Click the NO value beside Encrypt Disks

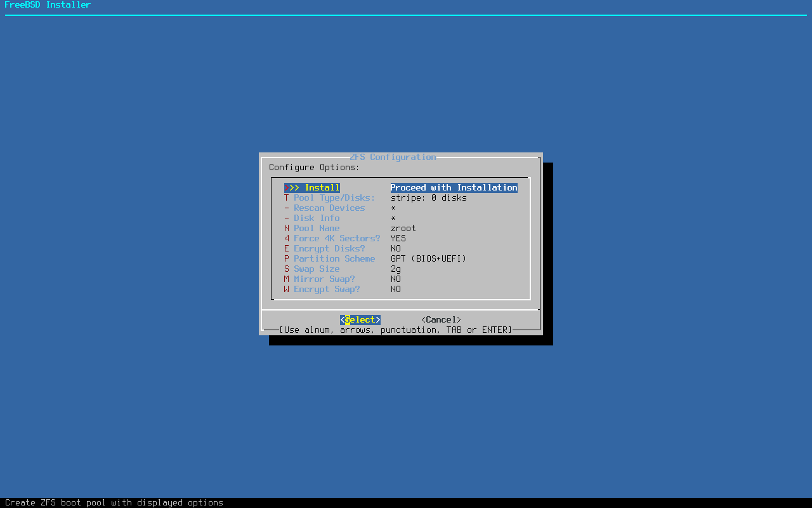396,248
